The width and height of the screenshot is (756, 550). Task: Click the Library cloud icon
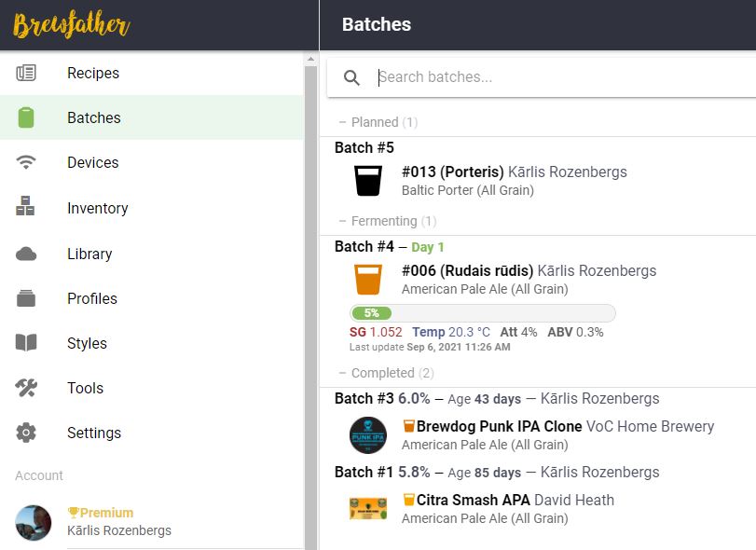coord(26,254)
